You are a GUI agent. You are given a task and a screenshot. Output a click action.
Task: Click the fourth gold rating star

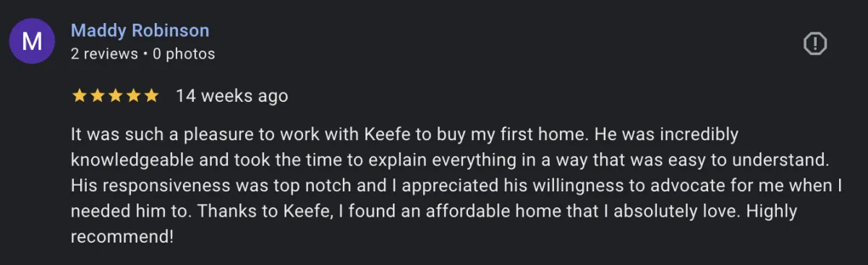click(132, 96)
